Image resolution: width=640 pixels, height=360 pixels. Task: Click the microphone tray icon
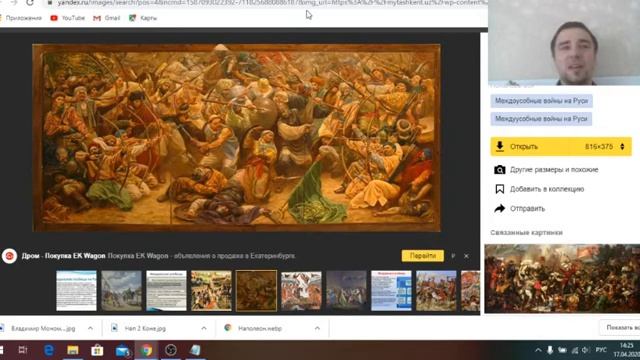(x=550, y=350)
